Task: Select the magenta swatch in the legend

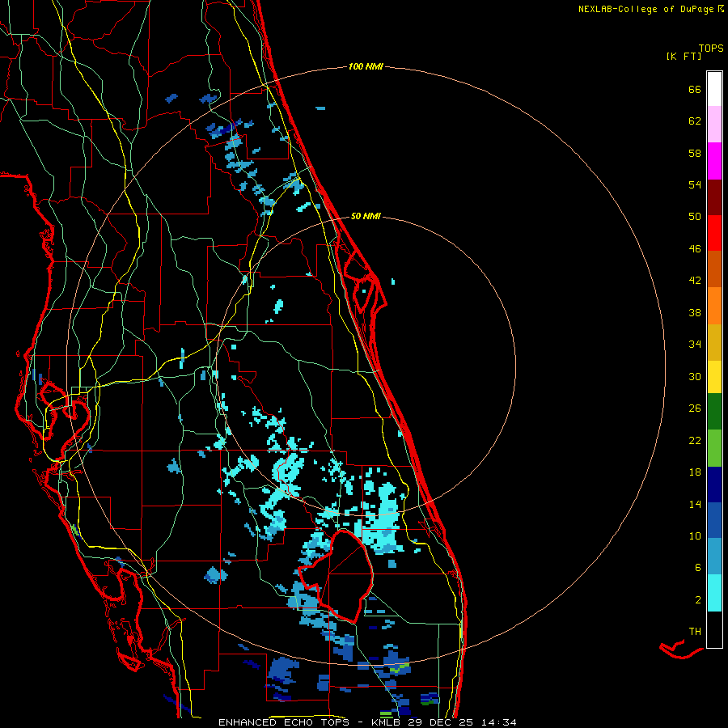Action: point(714,161)
